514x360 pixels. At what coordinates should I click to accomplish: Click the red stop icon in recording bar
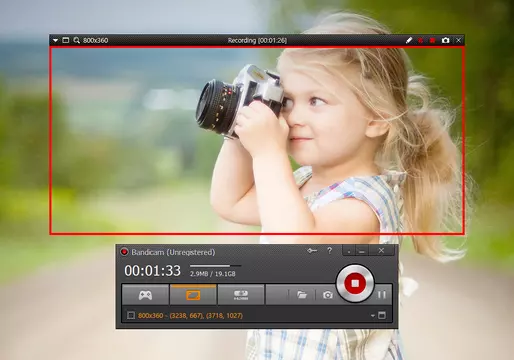(x=433, y=40)
